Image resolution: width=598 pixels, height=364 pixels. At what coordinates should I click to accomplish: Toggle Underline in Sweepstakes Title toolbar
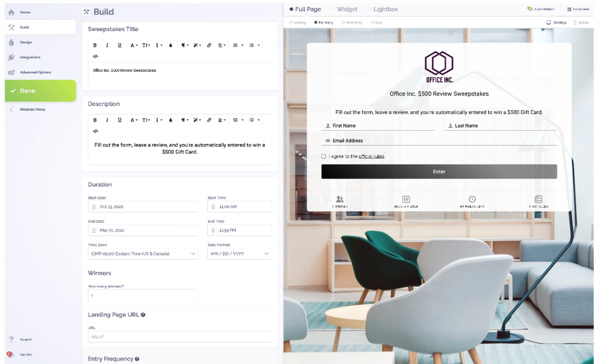(119, 45)
